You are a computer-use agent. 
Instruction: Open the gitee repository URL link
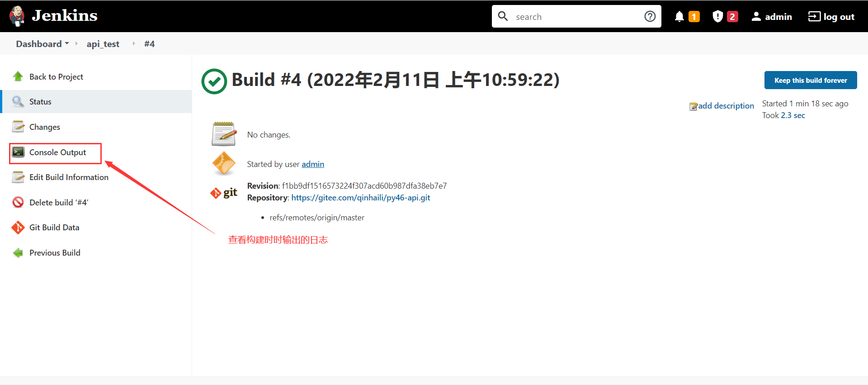pos(360,198)
